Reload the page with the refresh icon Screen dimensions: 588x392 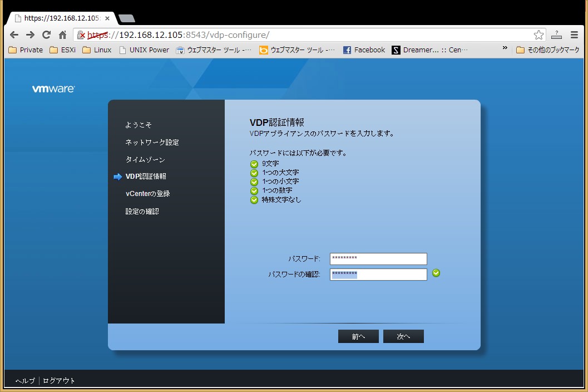coord(47,35)
